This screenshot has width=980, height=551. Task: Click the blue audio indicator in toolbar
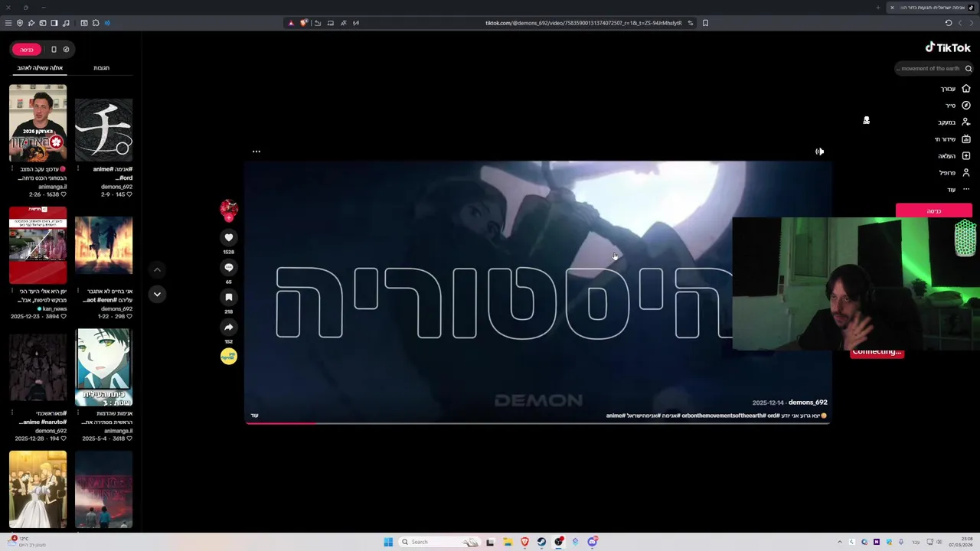[x=107, y=23]
